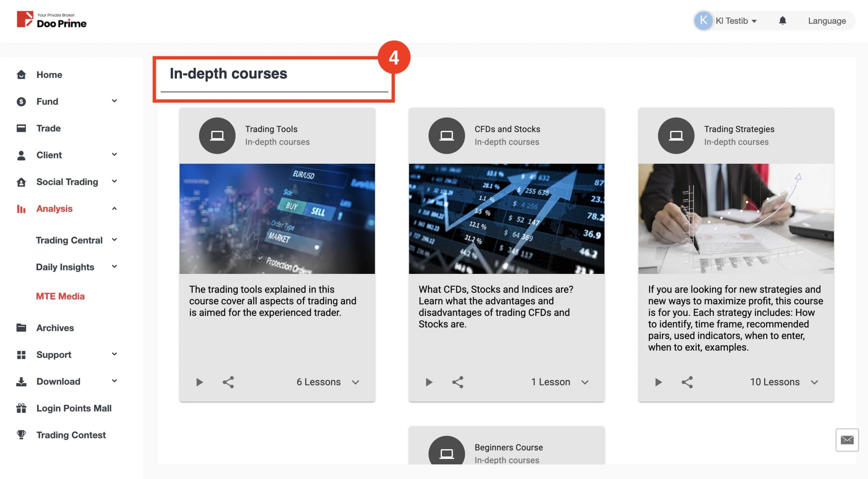Screen dimensions: 868x479
Task: Open the envelope message widget
Action: (x=847, y=440)
